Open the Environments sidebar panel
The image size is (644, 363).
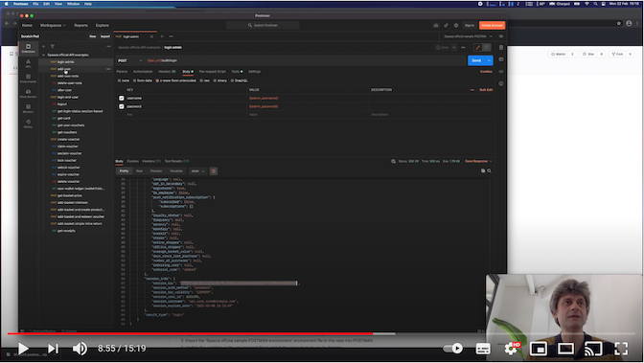[x=28, y=79]
